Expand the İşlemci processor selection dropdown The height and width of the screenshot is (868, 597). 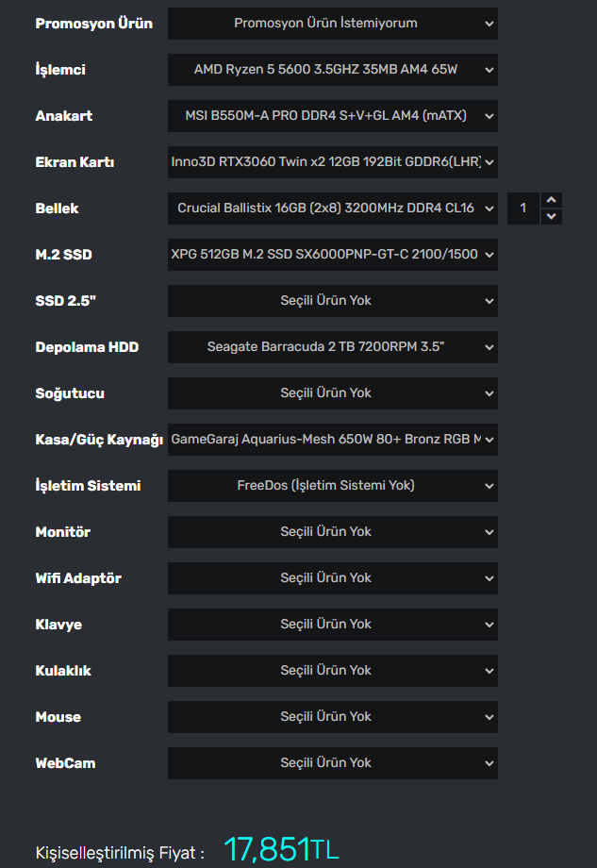(x=332, y=70)
